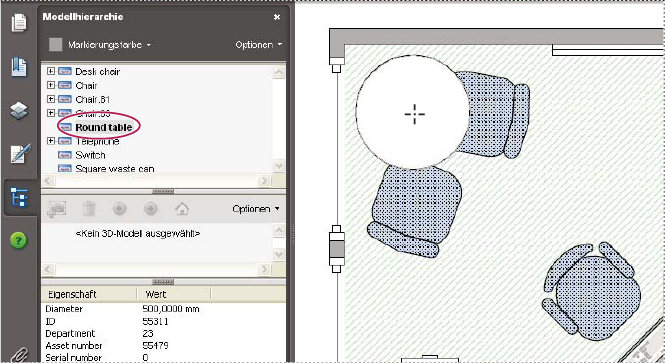Select the ID property row

[163, 321]
